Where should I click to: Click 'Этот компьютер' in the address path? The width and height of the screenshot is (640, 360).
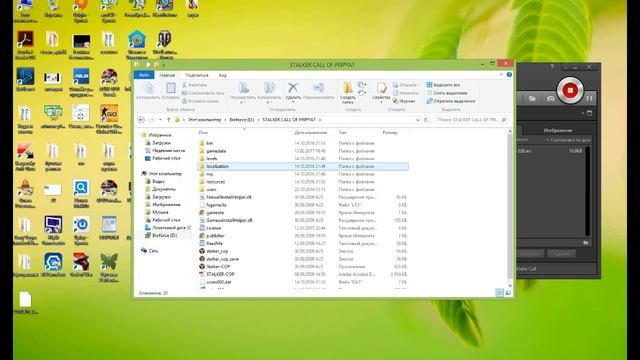click(204, 120)
